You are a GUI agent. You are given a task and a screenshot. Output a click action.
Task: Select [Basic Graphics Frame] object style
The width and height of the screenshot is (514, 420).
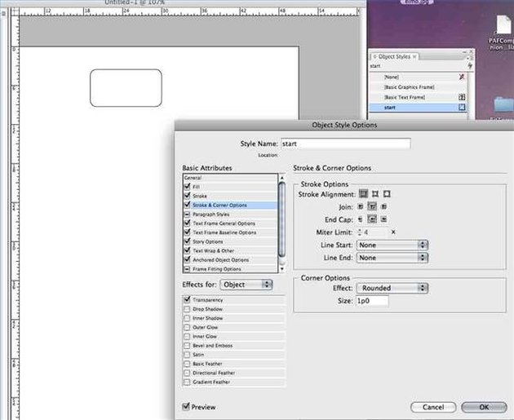(418, 87)
